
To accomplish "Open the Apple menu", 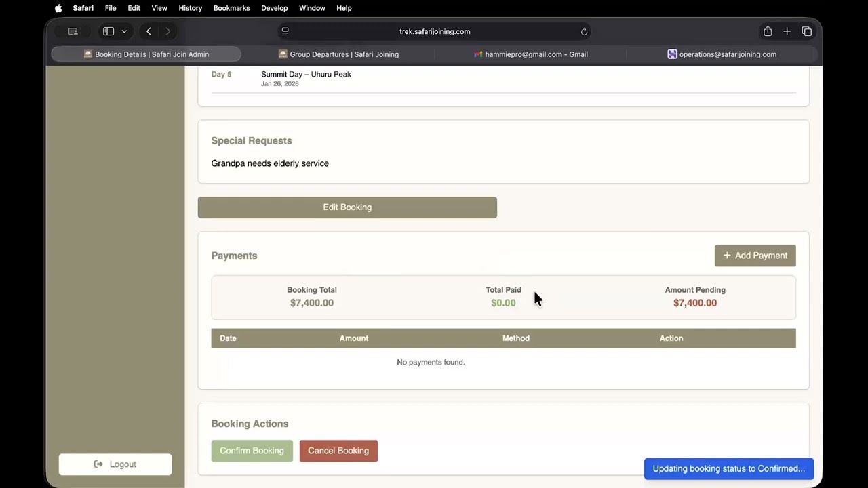I will 58,8.
